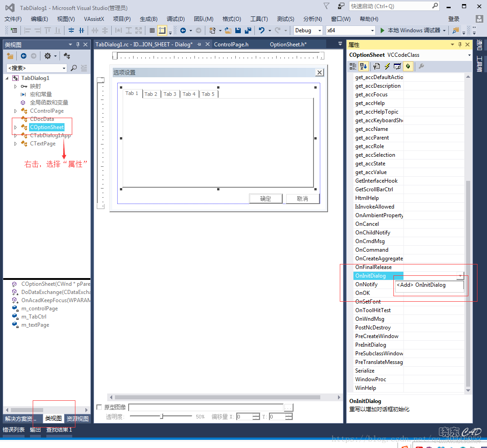
Task: Open the 错误列表 error list tab
Action: coord(13,430)
